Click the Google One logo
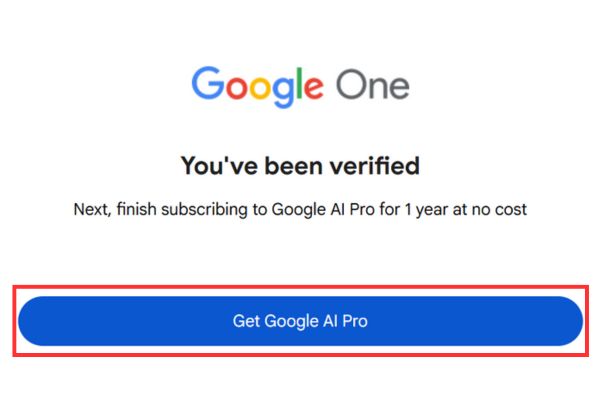This screenshot has width=600, height=400. pyautogui.click(x=300, y=85)
